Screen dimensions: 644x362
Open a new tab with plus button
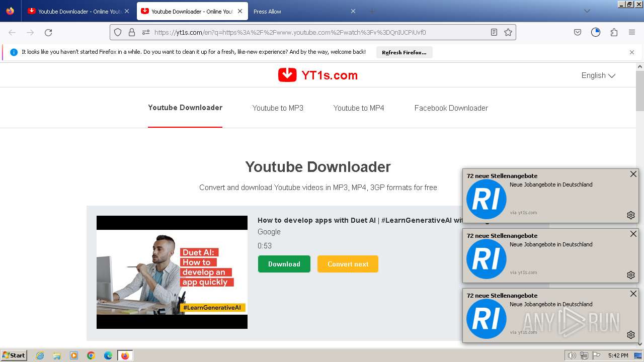[372, 11]
